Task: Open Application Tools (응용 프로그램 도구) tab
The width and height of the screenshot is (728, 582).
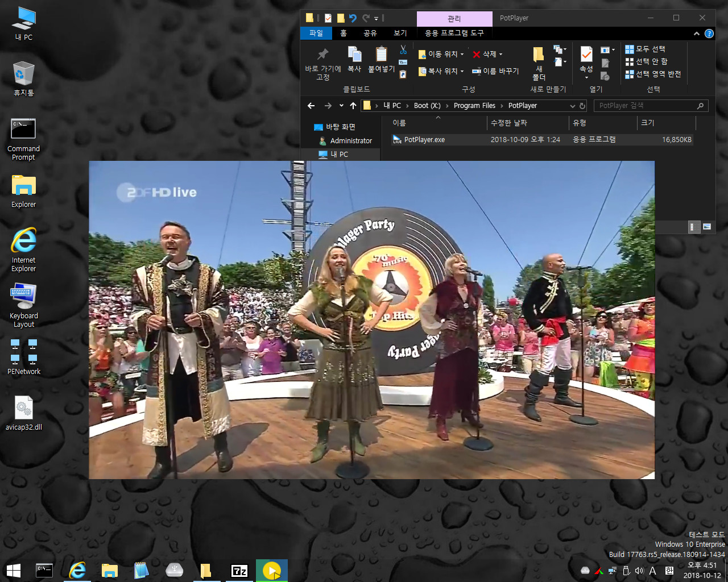Action: pyautogui.click(x=454, y=33)
